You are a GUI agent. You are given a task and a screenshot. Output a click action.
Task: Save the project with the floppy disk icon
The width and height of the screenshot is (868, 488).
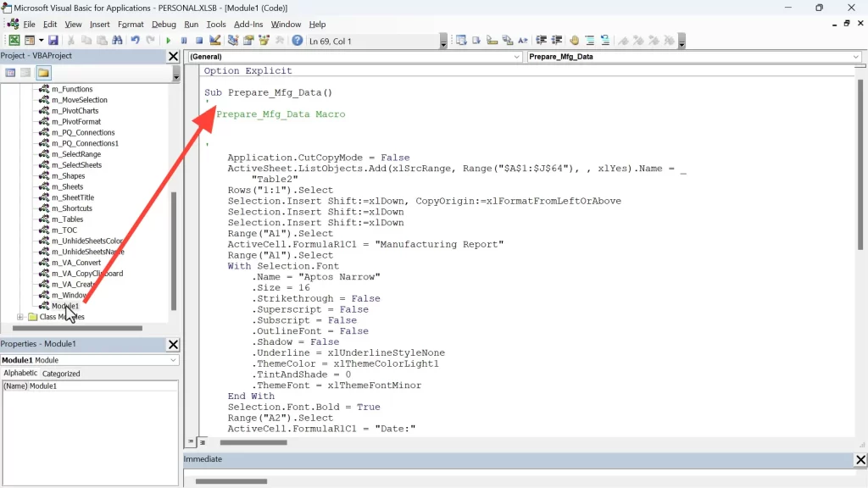coord(53,41)
